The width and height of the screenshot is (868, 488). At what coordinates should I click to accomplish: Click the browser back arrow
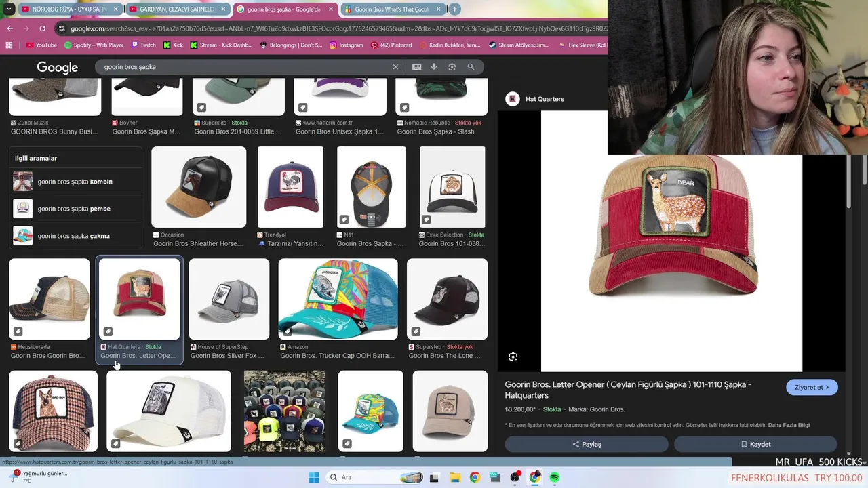pos(9,28)
